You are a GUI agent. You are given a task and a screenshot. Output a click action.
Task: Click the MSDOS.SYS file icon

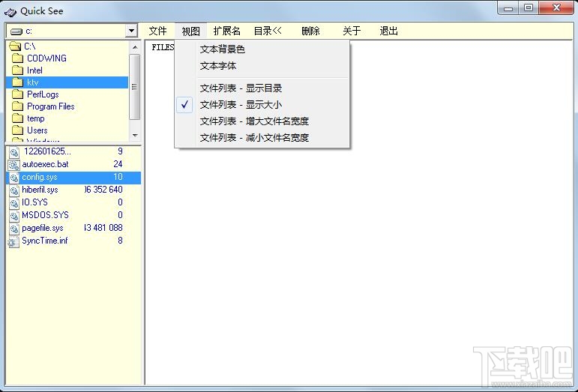(14, 216)
